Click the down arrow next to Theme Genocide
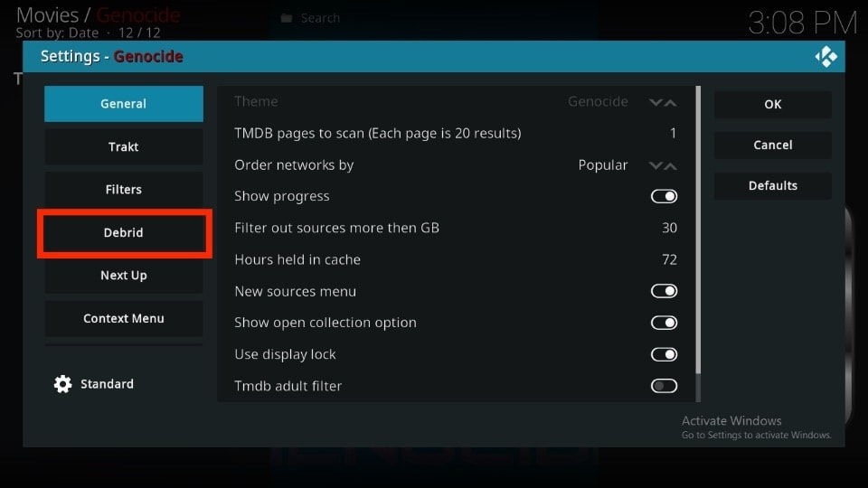The image size is (868, 488). (656, 102)
